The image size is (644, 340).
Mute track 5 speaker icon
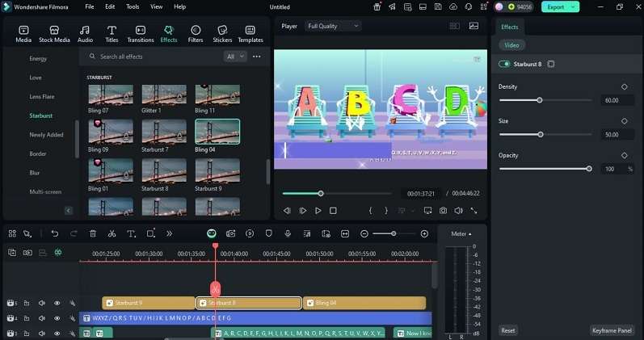[42, 303]
